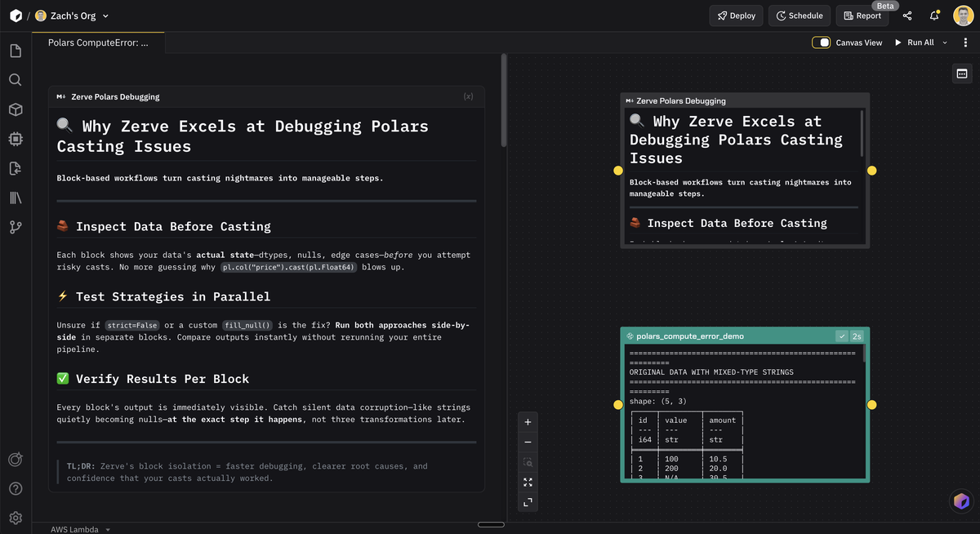Viewport: 980px width, 534px height.
Task: Click left connector dot of polars_compute_error_demo node
Action: (618, 405)
